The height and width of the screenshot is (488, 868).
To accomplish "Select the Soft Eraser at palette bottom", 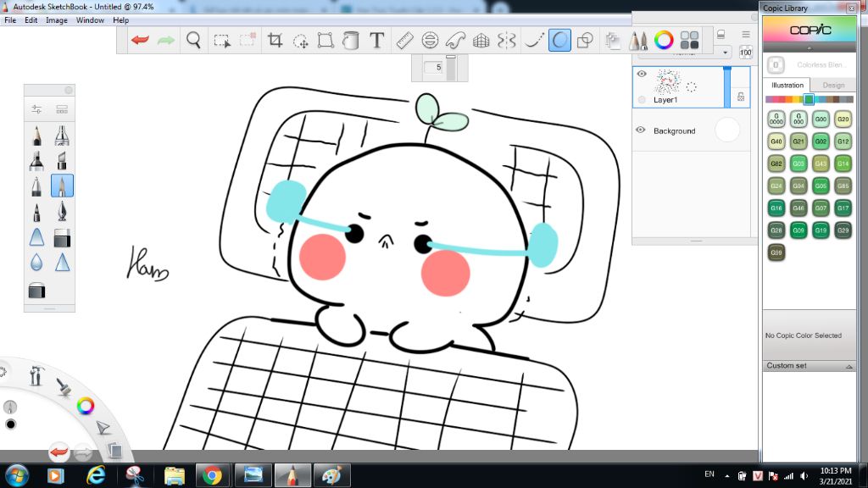I will 36,291.
